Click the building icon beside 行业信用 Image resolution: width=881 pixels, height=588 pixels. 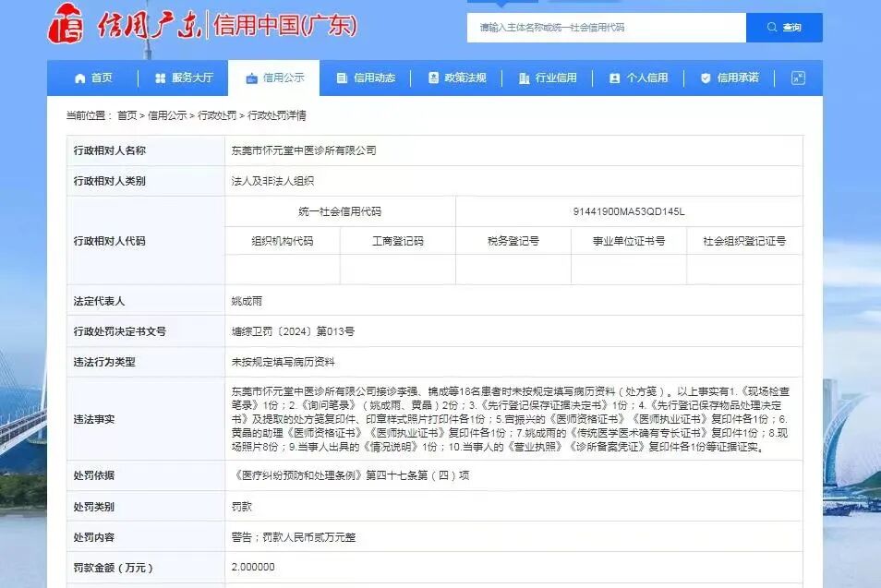[x=524, y=78]
